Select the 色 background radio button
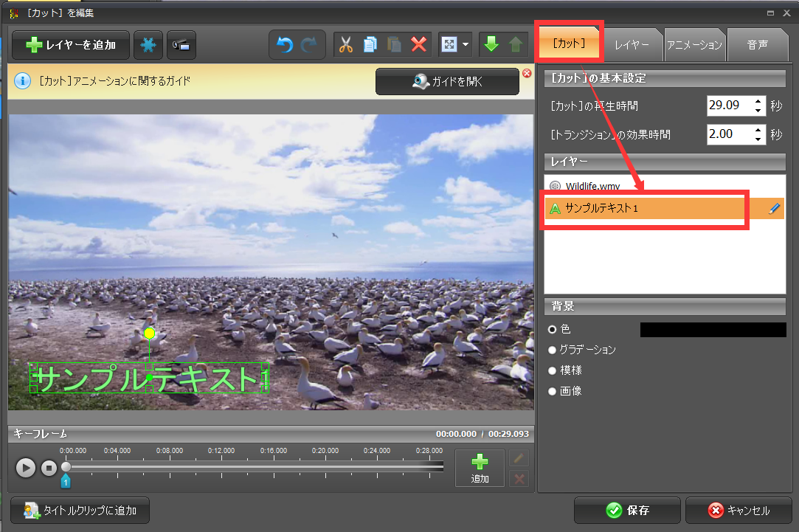799x532 pixels. (x=552, y=330)
